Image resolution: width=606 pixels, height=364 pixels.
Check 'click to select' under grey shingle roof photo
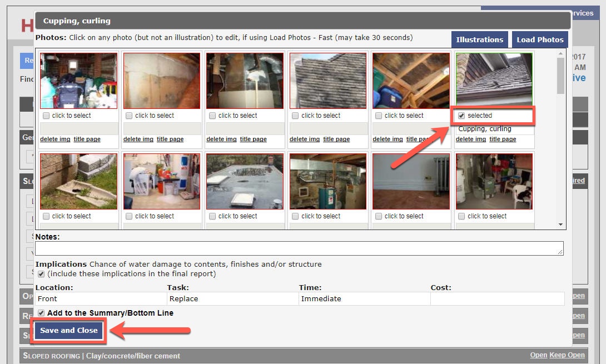(295, 116)
